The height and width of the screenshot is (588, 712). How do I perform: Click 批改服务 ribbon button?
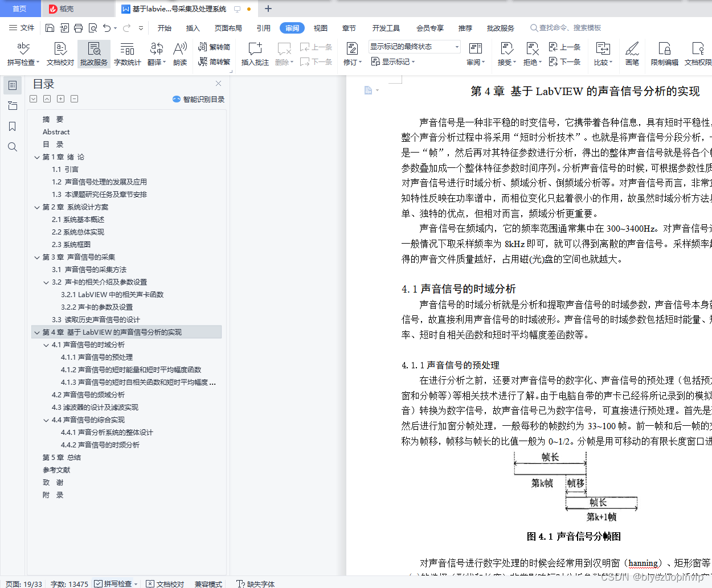point(94,54)
